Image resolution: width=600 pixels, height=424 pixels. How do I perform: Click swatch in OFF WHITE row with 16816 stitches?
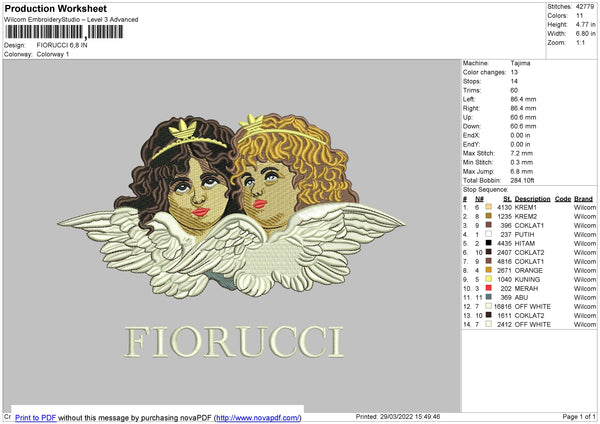[488, 306]
